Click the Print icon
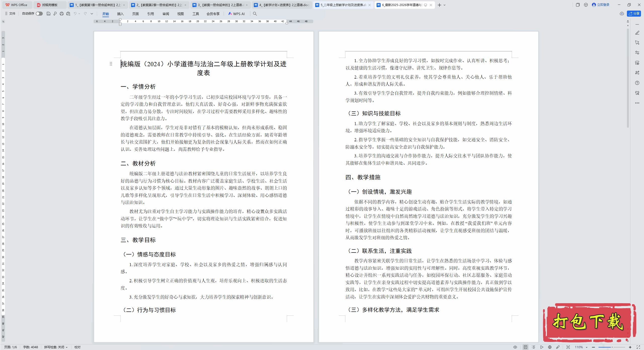This screenshot has width=644, height=350. pos(62,14)
